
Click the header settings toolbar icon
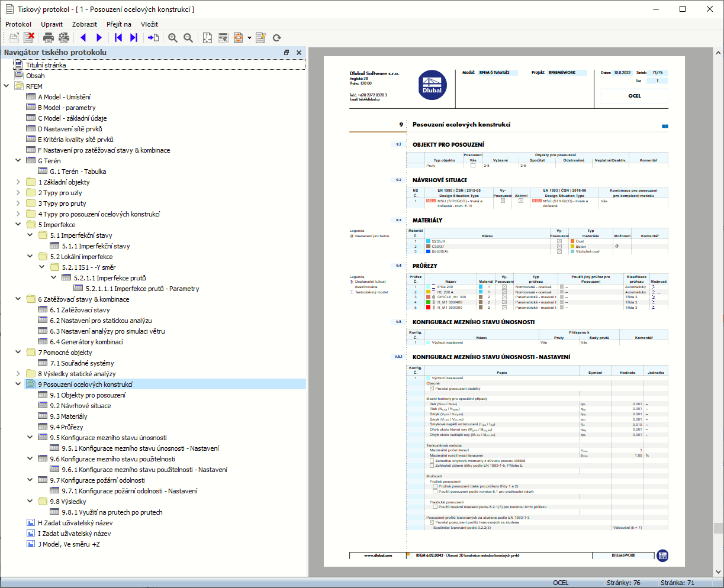[x=223, y=38]
